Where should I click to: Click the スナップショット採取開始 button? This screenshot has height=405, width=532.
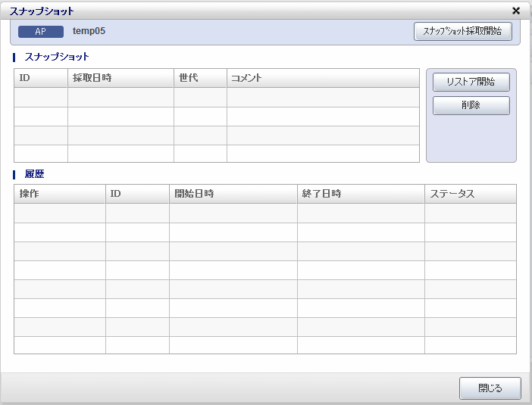coord(463,32)
